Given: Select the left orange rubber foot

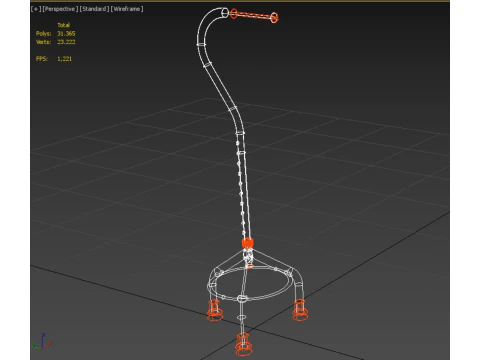Looking at the screenshot, I should 215,310.
